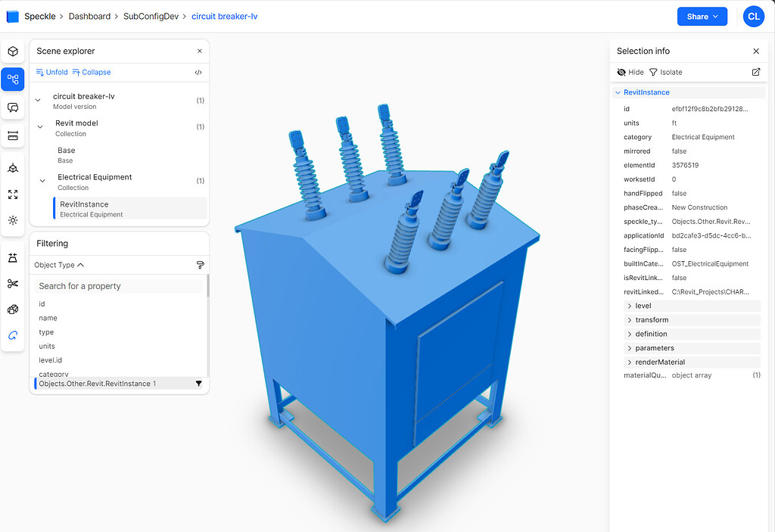
Task: Open the Share dropdown button
Action: tap(702, 17)
